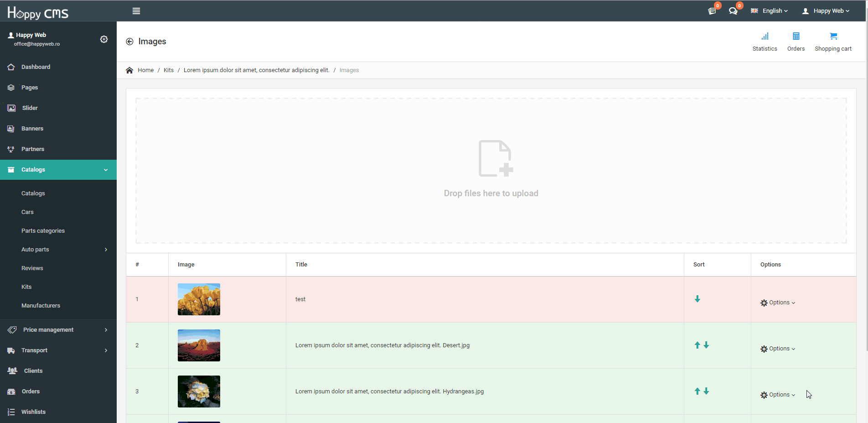
Task: Open the English language dropdown
Action: click(x=770, y=11)
